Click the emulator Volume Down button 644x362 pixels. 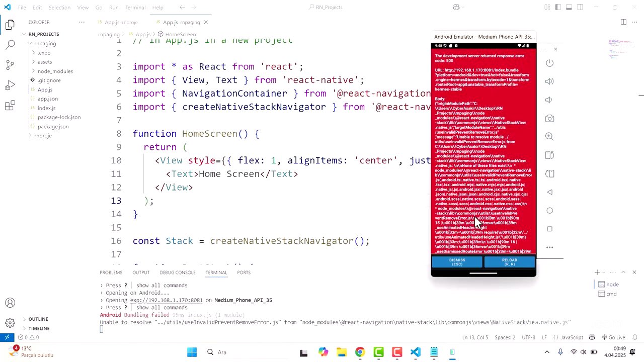click(x=549, y=100)
